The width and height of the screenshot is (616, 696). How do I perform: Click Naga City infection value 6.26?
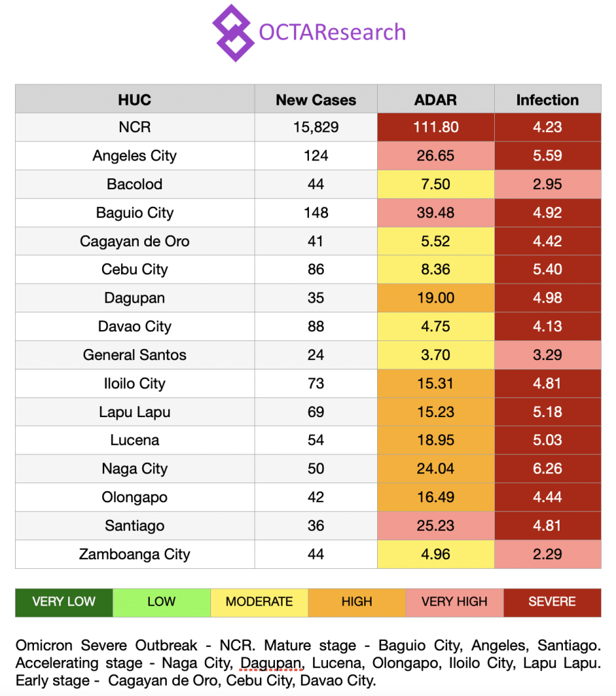pyautogui.click(x=547, y=469)
